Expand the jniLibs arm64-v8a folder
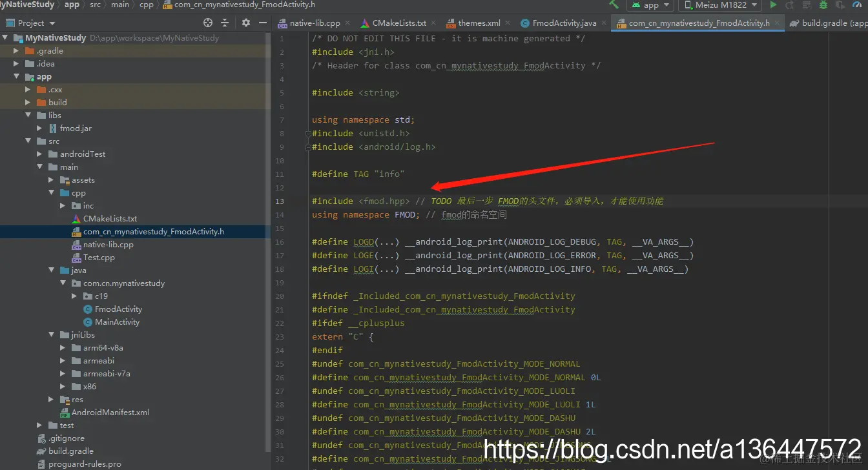Image resolution: width=868 pixels, height=470 pixels. (63, 348)
